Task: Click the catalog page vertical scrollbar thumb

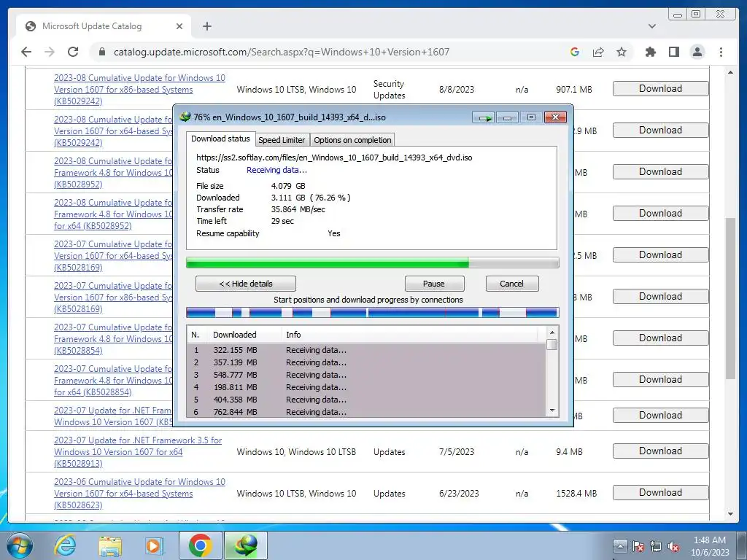Action: (x=730, y=298)
